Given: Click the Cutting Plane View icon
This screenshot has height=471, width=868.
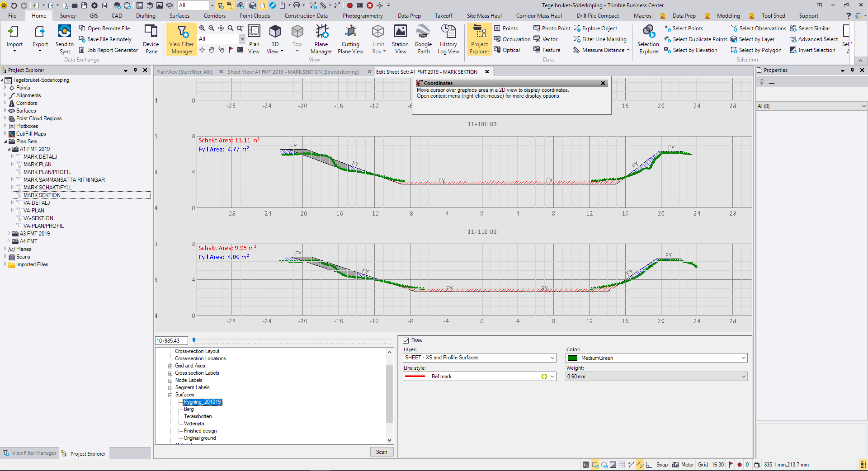Looking at the screenshot, I should 350,39.
